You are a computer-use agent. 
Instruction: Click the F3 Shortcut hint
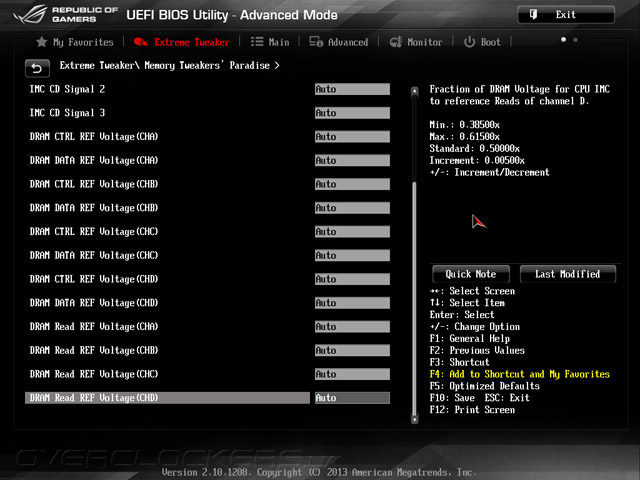point(459,362)
